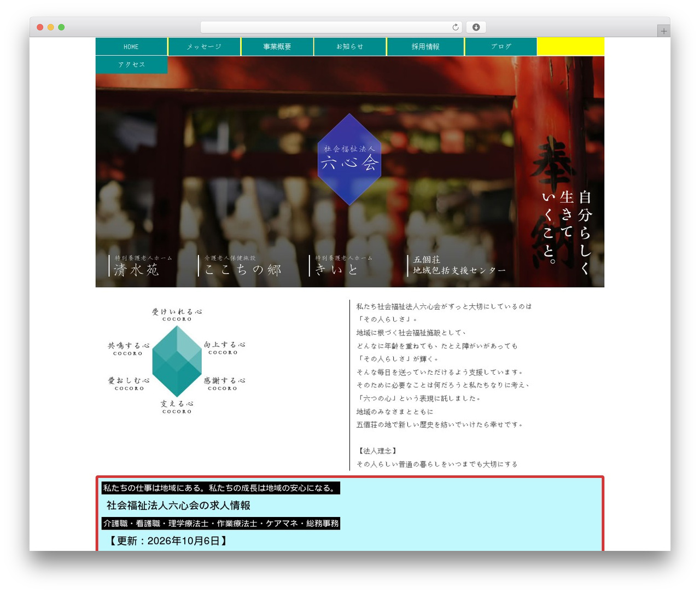Click the yellow block in the navigation bar

click(571, 46)
